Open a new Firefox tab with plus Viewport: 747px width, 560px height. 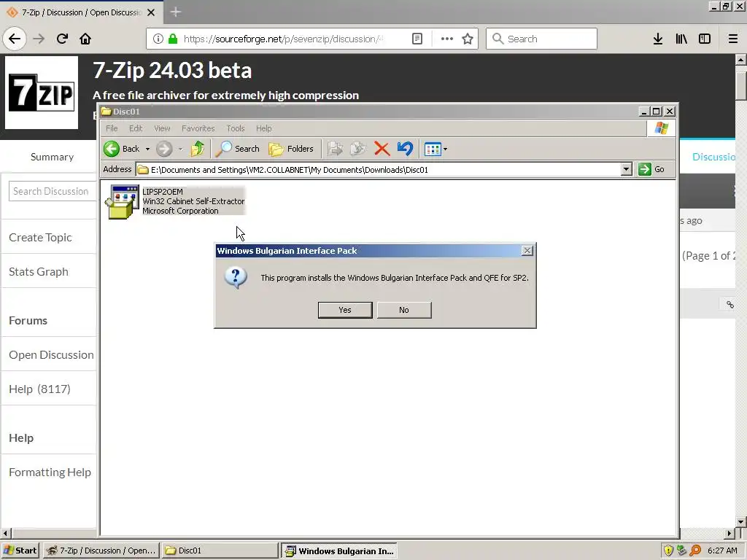[175, 12]
